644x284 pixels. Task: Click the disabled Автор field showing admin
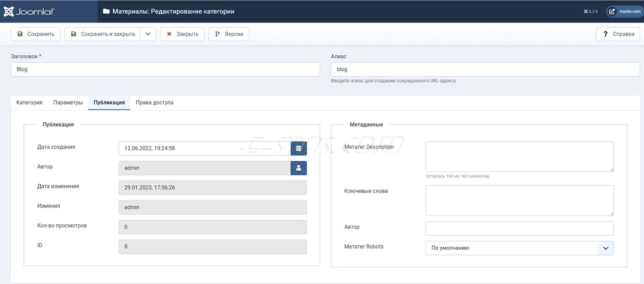205,168
